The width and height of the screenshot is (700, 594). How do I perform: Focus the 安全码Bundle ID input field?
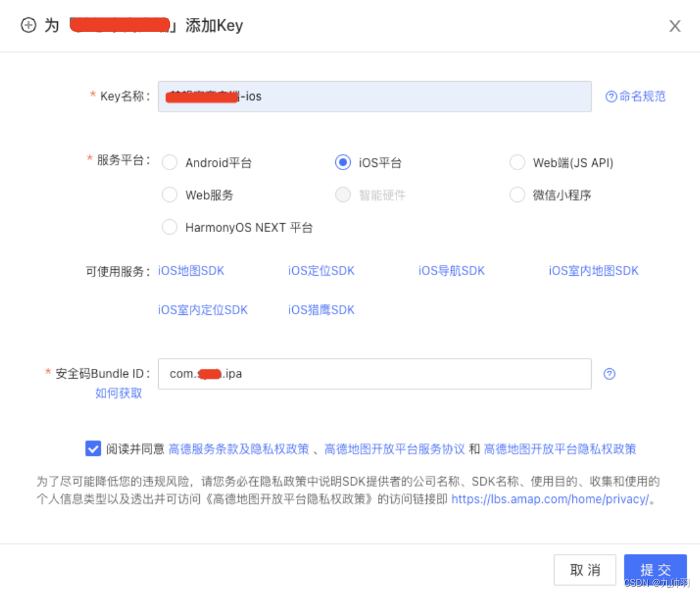(375, 374)
